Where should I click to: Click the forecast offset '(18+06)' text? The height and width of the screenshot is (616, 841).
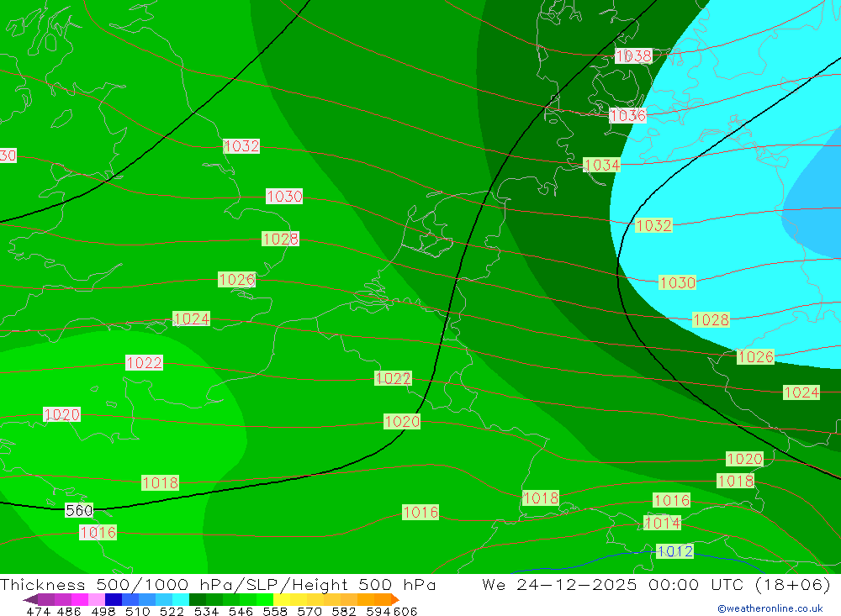click(x=793, y=585)
